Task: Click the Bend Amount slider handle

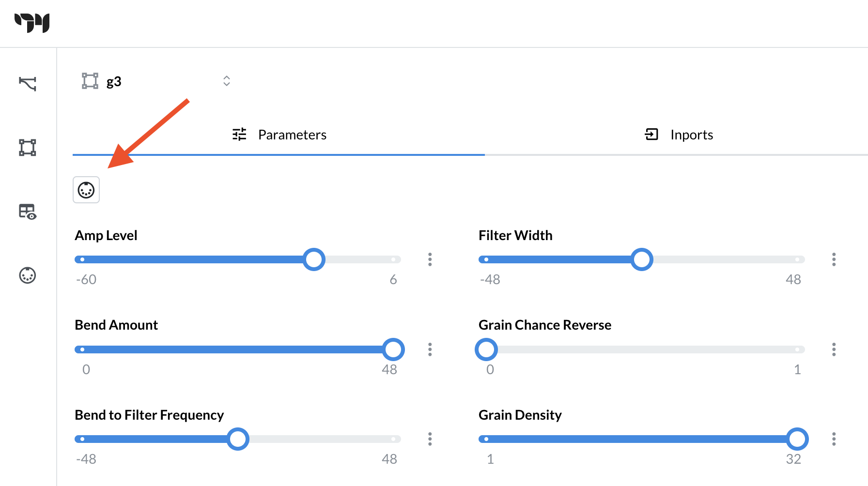Action: [x=393, y=349]
